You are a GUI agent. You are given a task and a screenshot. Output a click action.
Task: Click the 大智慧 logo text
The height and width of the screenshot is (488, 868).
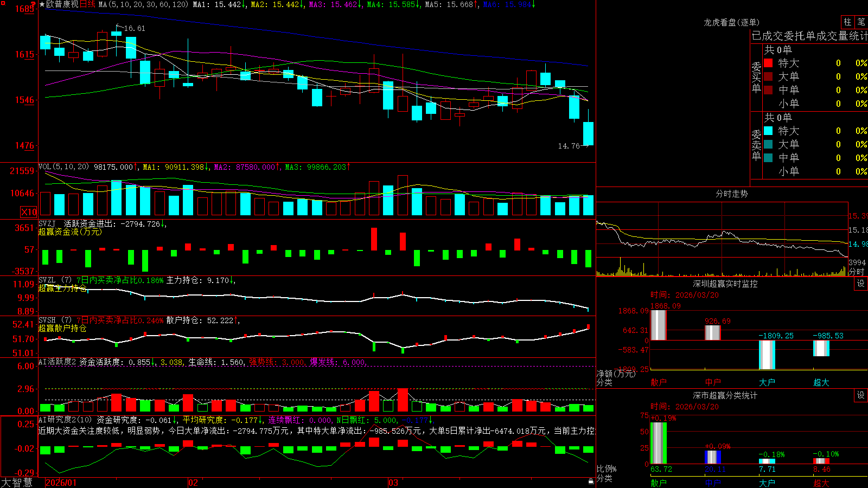(17, 483)
